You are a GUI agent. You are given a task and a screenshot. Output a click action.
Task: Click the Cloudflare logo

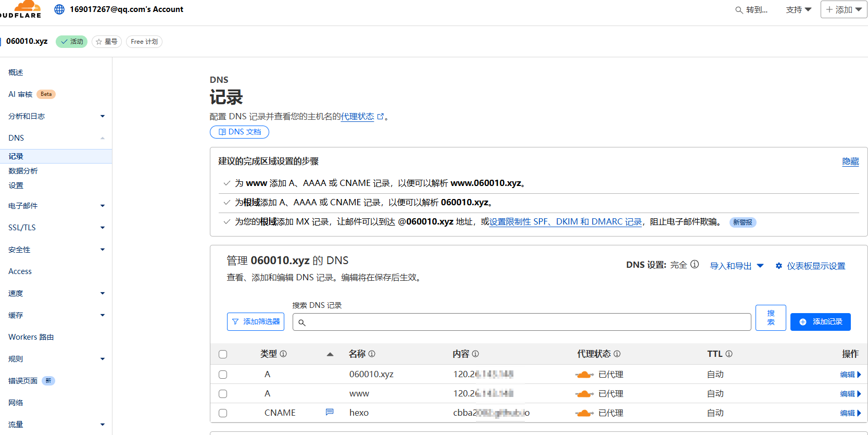[x=21, y=9]
